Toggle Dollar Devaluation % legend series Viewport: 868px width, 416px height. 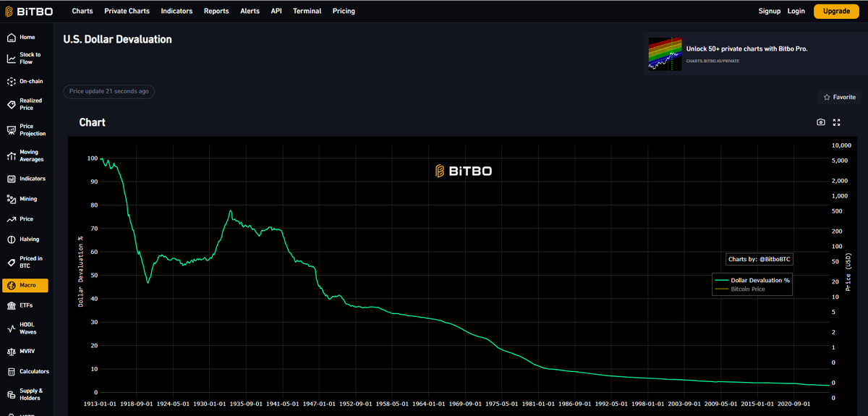[x=752, y=280]
